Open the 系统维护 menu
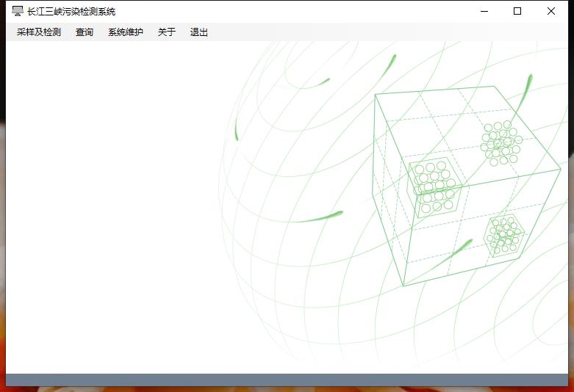 point(126,32)
